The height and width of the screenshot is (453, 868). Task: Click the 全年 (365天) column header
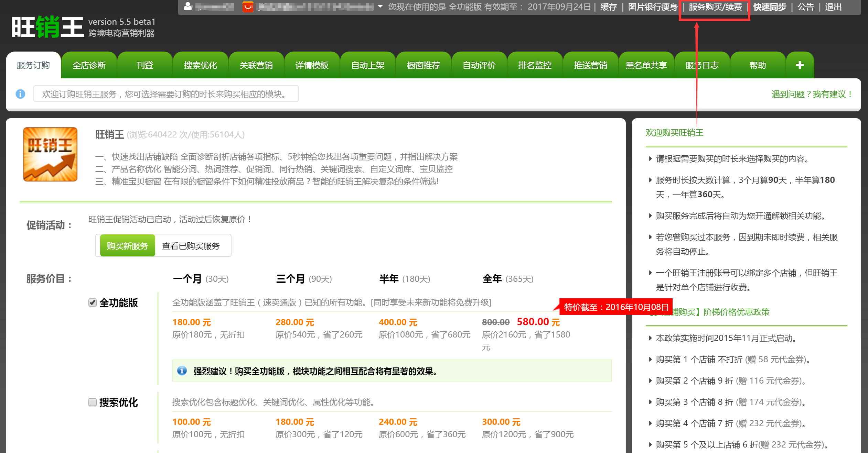(x=508, y=279)
